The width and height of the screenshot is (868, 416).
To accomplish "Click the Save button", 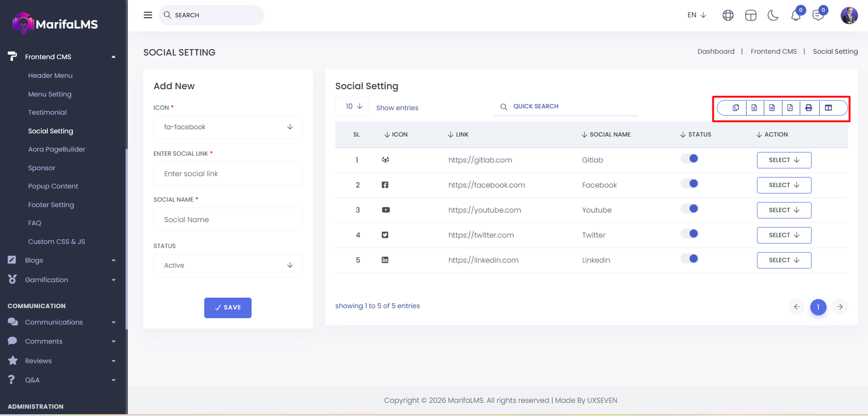I will coord(228,308).
